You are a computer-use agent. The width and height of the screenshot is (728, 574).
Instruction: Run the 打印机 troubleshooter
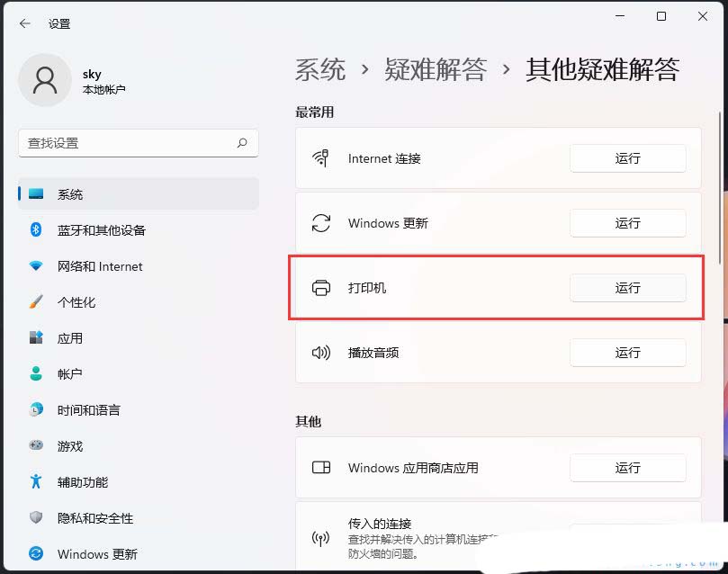627,288
